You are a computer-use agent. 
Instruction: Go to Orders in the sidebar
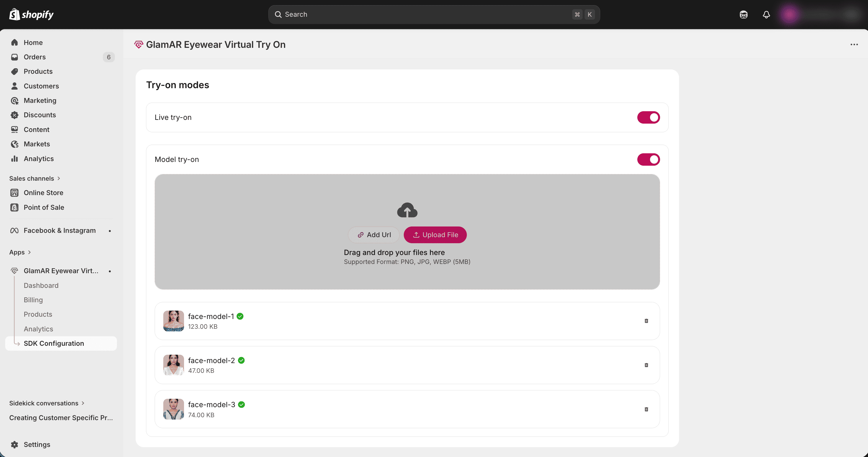pyautogui.click(x=35, y=57)
